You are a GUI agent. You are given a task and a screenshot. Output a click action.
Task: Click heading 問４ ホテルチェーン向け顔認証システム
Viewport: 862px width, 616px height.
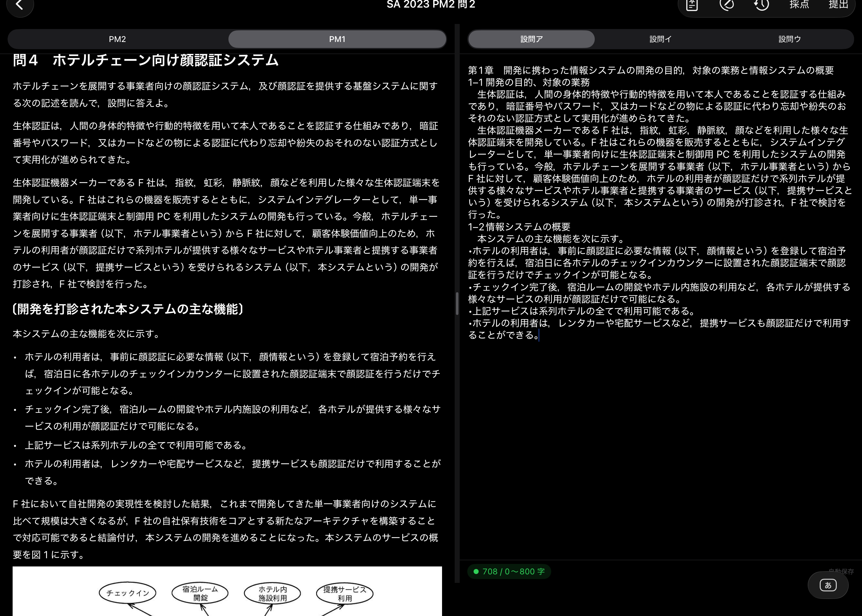pos(146,60)
